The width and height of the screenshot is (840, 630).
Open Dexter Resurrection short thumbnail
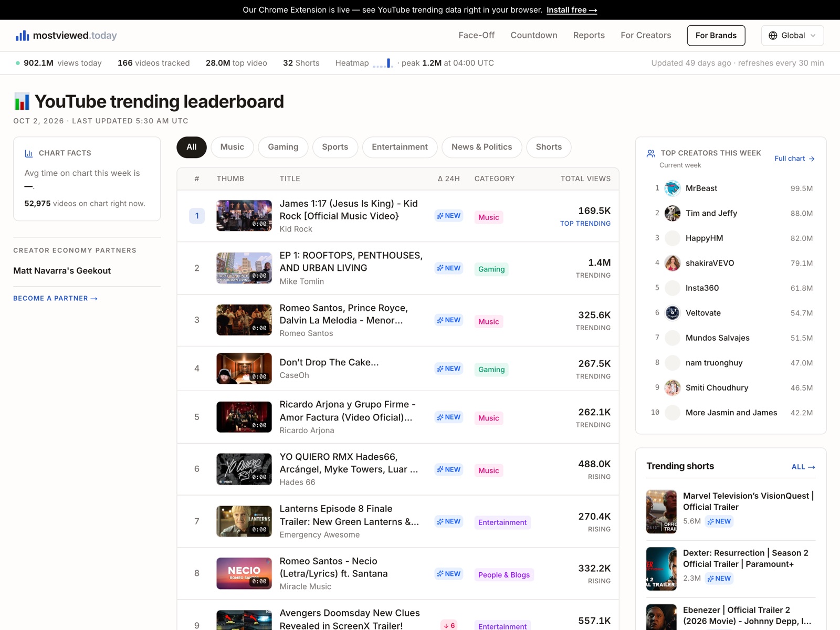[661, 569]
